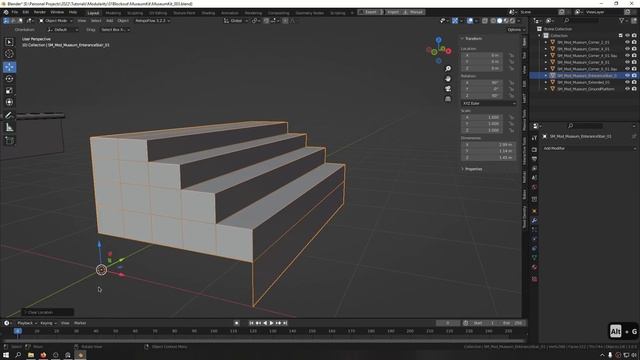Toggle the camera view icon
The image size is (640, 360).
(448, 89)
